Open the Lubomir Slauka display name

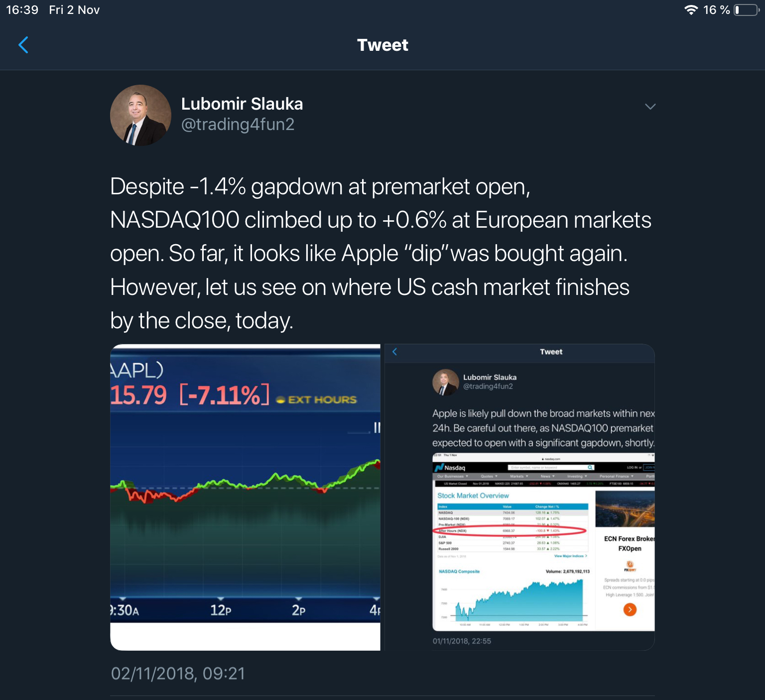(242, 104)
